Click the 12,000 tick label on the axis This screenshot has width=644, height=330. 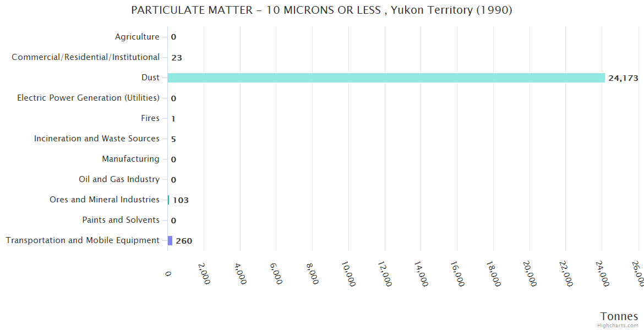(385, 274)
